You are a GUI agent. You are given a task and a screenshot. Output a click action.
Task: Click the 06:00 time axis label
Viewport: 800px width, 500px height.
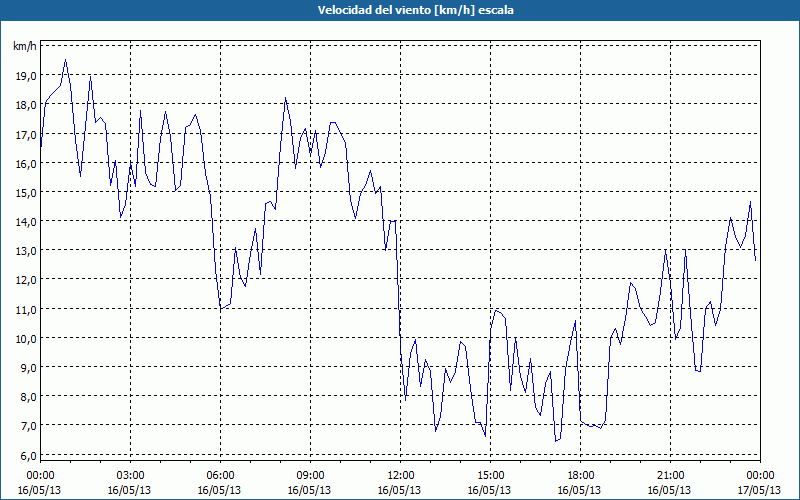pos(220,476)
